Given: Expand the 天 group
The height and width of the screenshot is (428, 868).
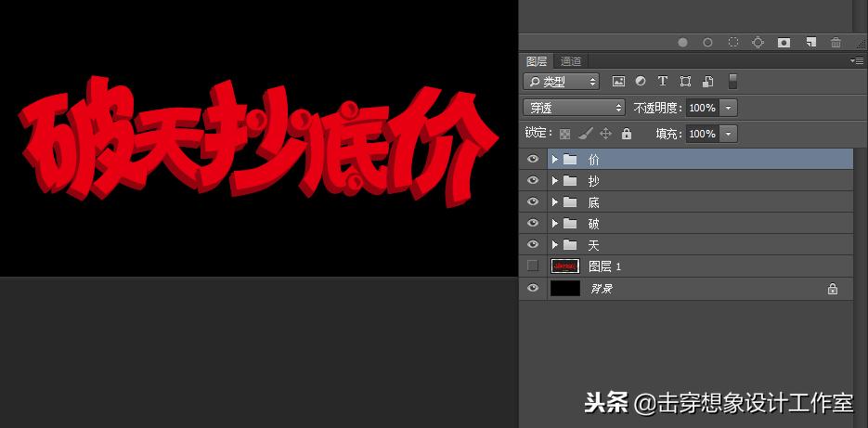Looking at the screenshot, I should (x=554, y=245).
